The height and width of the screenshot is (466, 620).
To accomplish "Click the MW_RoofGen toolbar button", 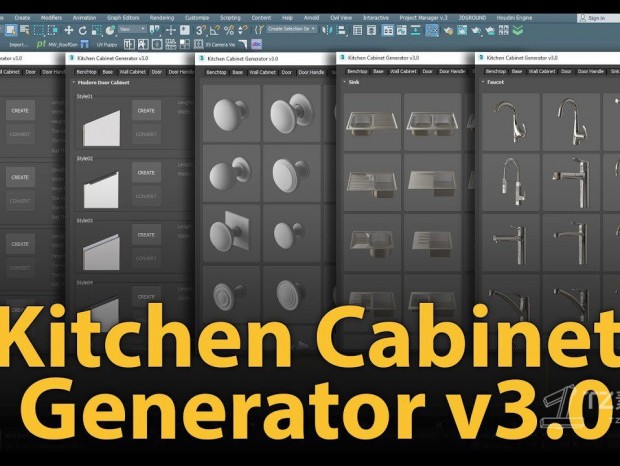I will coord(63,45).
